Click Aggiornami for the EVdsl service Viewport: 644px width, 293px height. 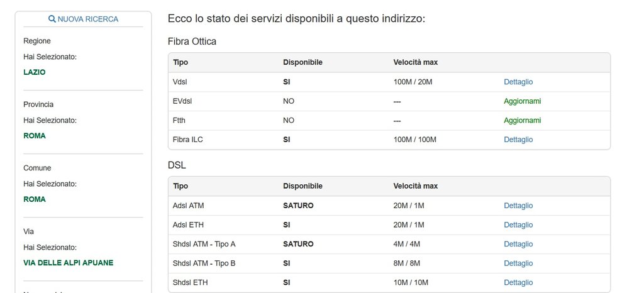522,101
